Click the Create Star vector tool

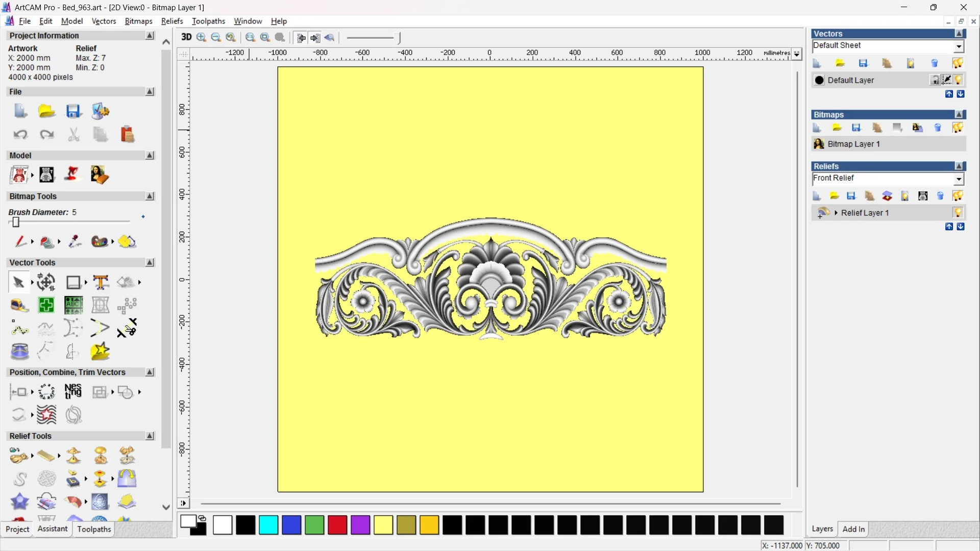[x=100, y=351]
